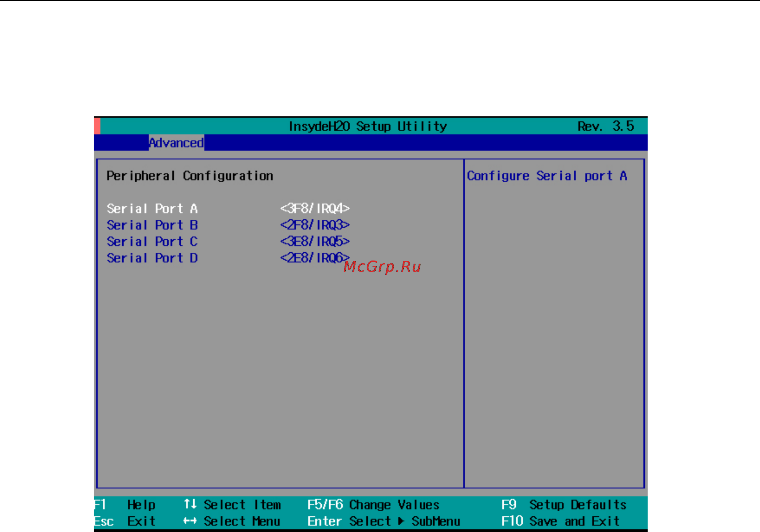Viewport: 760px width, 532px height.
Task: Open the <3E8/IRQ5> value for Serial Port C
Action: coord(315,241)
